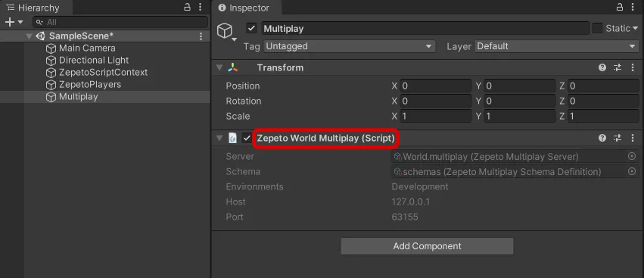This screenshot has width=644, height=278.
Task: Open the Hierarchy plus create dropdown
Action: coord(14,22)
